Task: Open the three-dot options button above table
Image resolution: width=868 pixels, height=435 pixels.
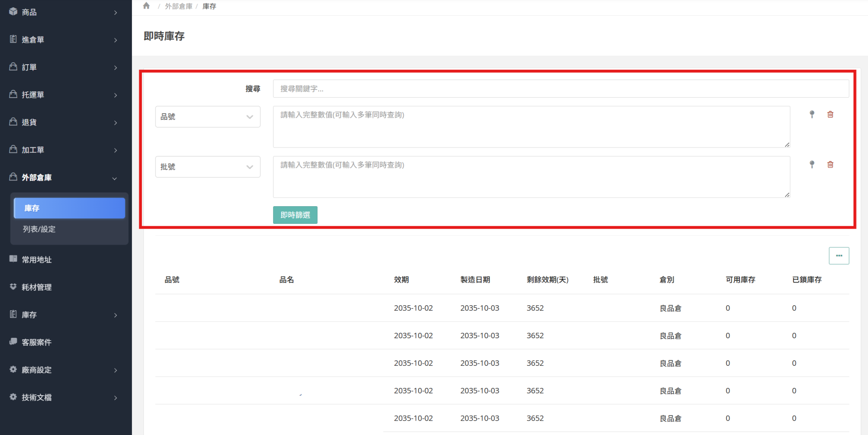Action: coord(839,255)
